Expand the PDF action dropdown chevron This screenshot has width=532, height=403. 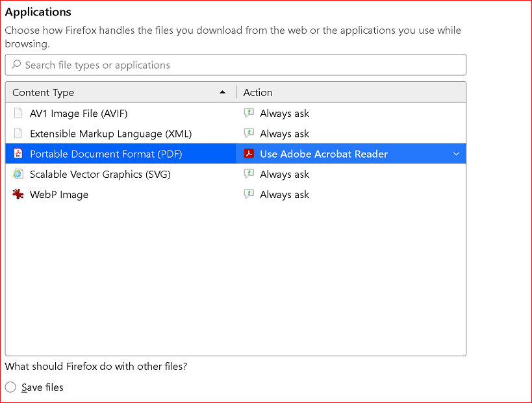(456, 154)
